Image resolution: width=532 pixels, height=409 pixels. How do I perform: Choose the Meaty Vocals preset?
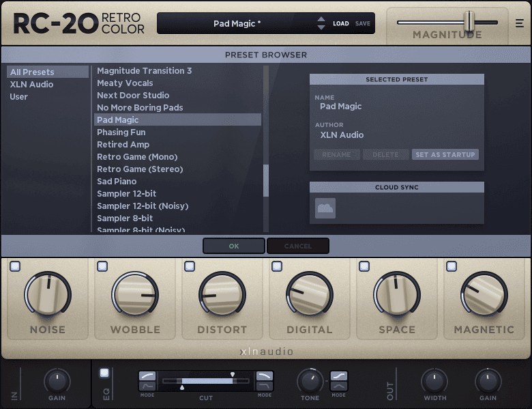point(177,83)
